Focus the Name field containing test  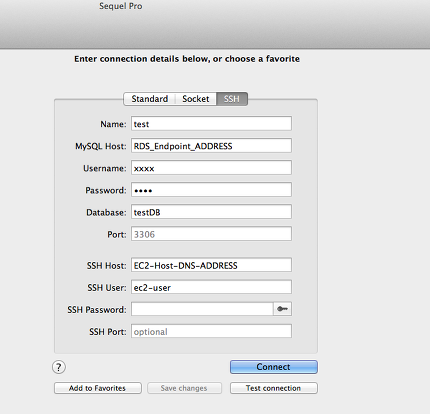point(211,124)
